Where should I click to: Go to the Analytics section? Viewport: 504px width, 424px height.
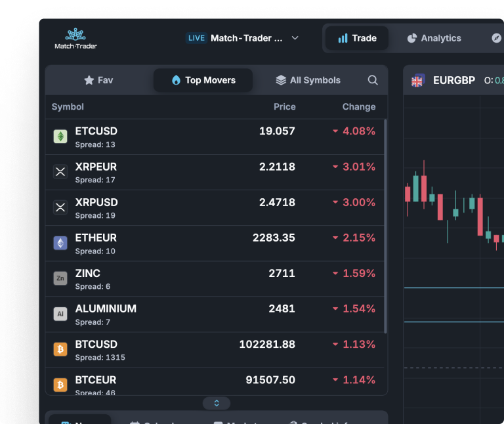[x=434, y=38]
